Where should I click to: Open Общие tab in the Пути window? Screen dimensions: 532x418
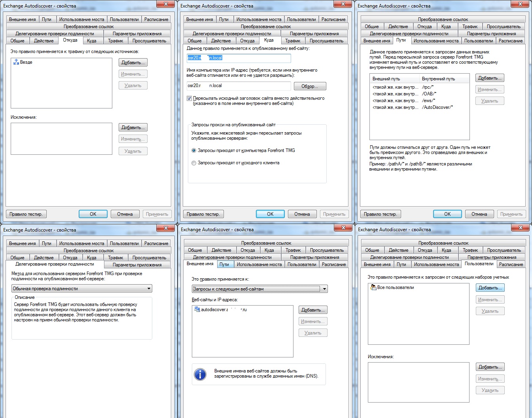pos(371,27)
